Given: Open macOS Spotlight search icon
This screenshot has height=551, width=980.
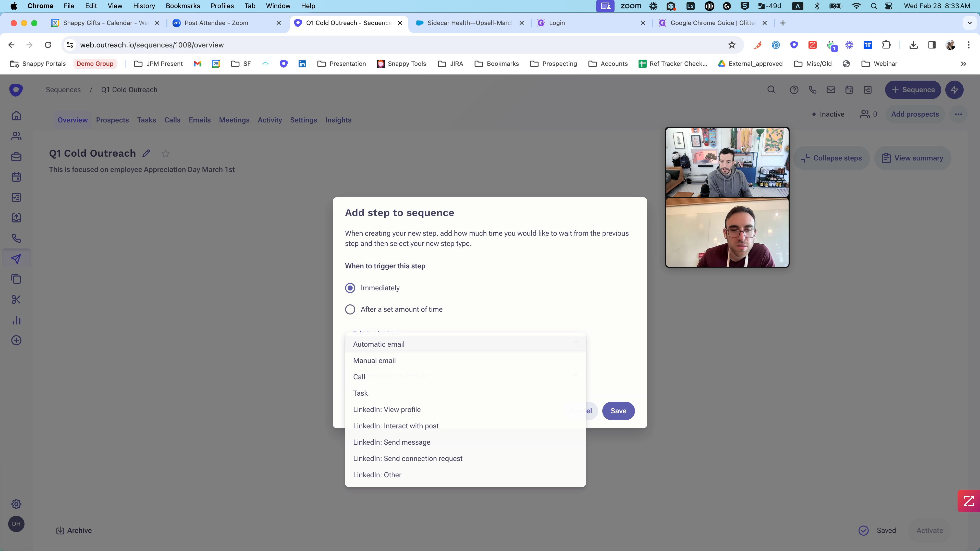Looking at the screenshot, I should click(x=874, y=6).
